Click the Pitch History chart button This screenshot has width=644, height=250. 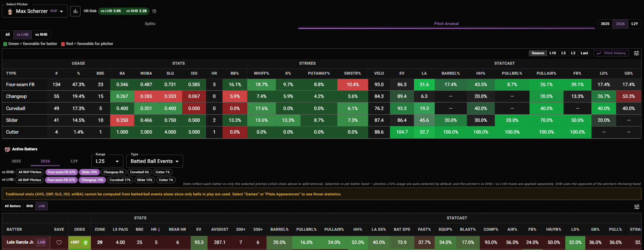point(611,53)
